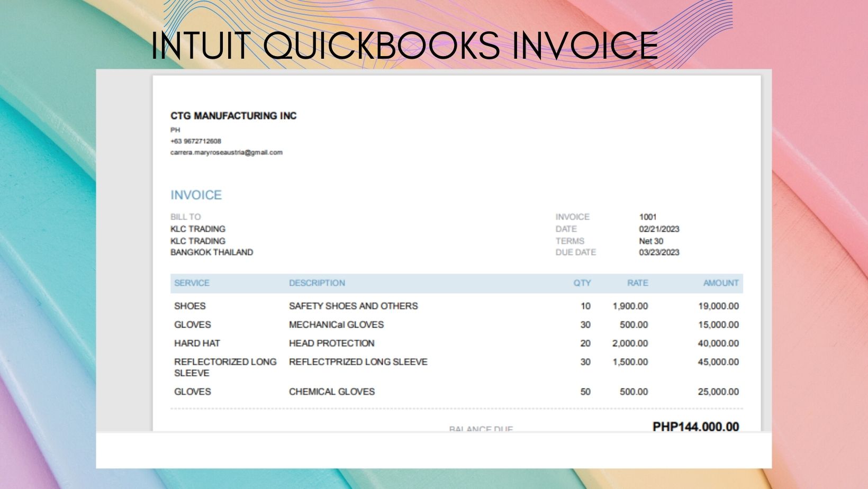This screenshot has height=489, width=868.
Task: Click the "SERVICE" column header
Action: point(192,283)
